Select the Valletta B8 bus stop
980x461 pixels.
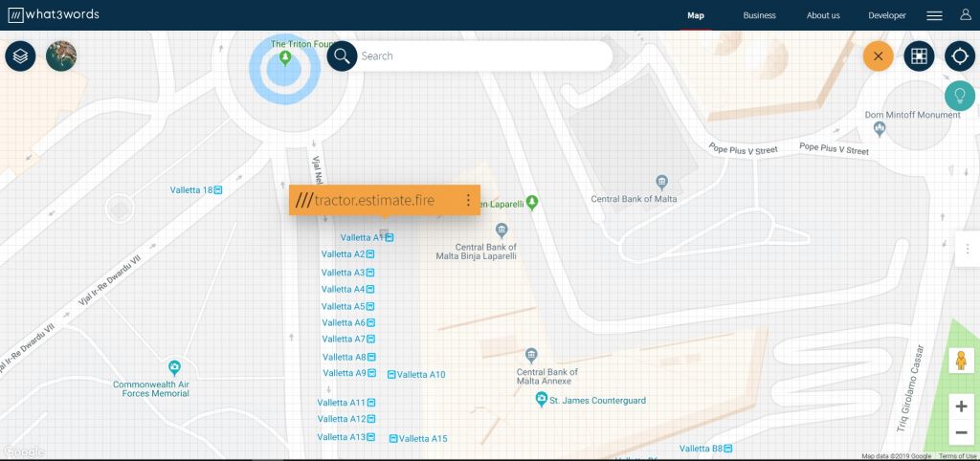tap(705, 448)
